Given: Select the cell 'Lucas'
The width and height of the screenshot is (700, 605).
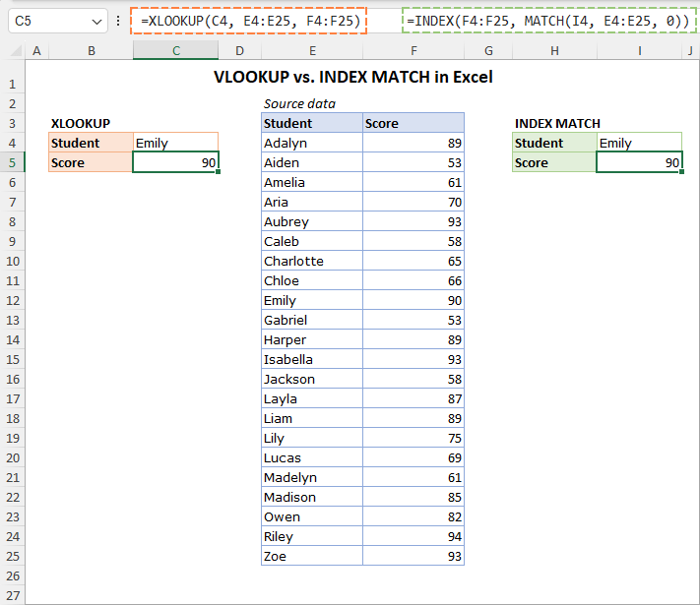Looking at the screenshot, I should pyautogui.click(x=312, y=457).
